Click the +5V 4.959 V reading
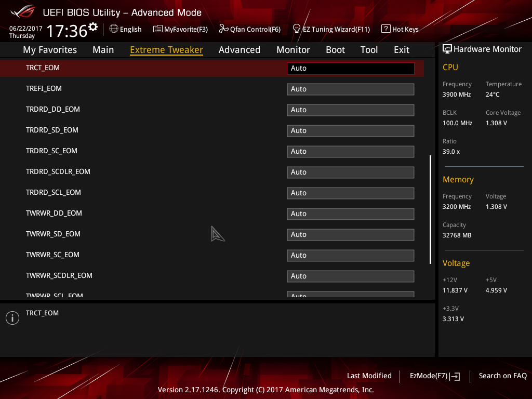532x399 pixels. (x=496, y=290)
